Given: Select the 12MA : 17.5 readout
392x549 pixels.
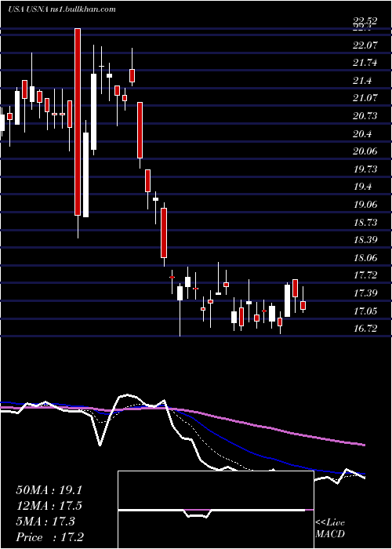Looking at the screenshot, I should coord(49,506).
